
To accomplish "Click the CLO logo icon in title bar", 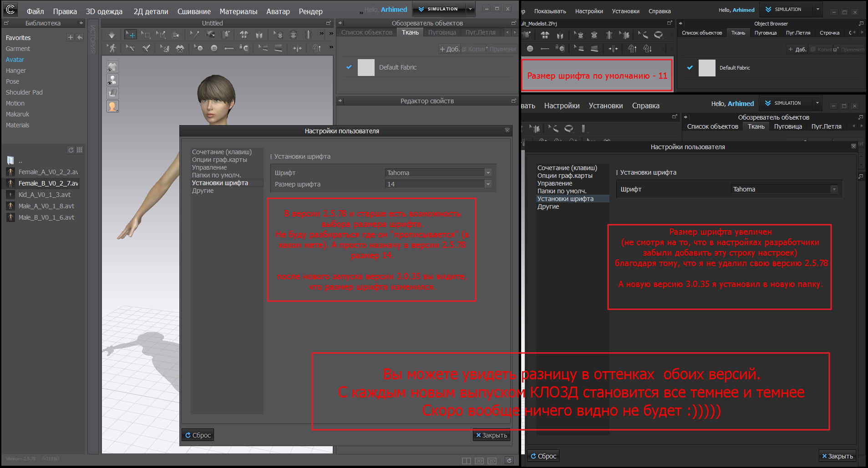I will [x=10, y=9].
